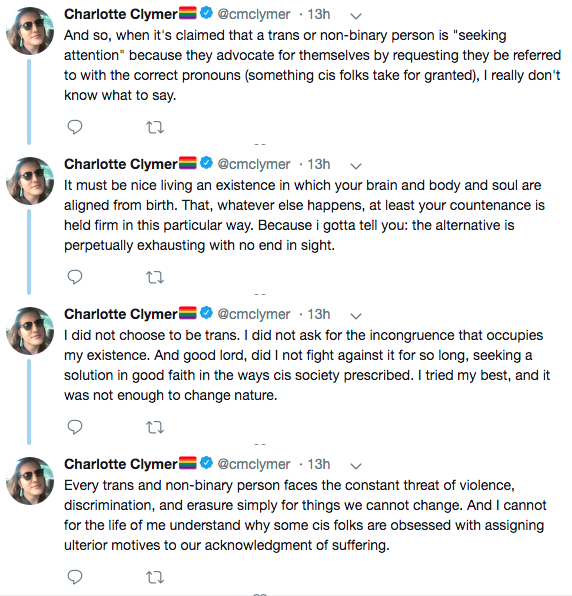Open Charlotte Clymer name in first tweet
The image size is (572, 596).
point(120,14)
